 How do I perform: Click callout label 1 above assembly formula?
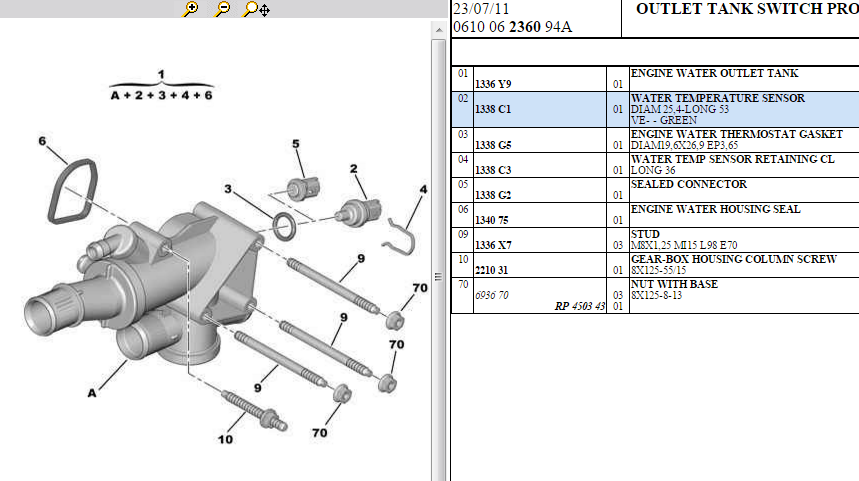[161, 74]
